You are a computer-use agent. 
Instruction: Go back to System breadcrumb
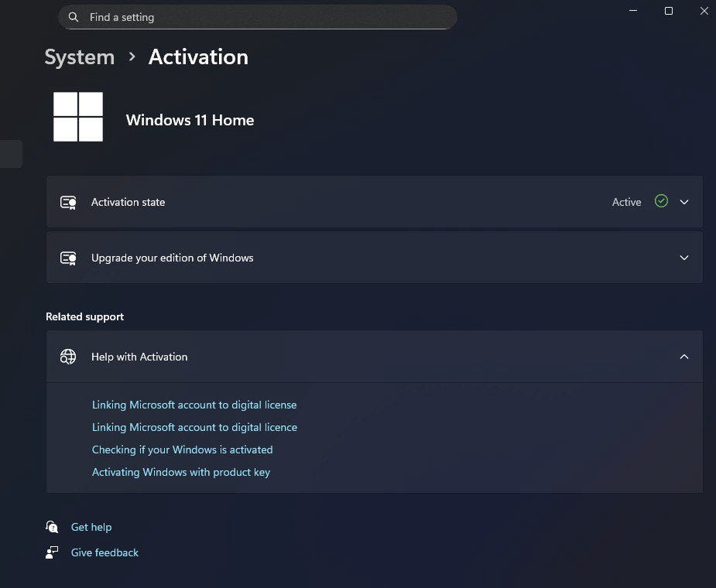[80, 57]
